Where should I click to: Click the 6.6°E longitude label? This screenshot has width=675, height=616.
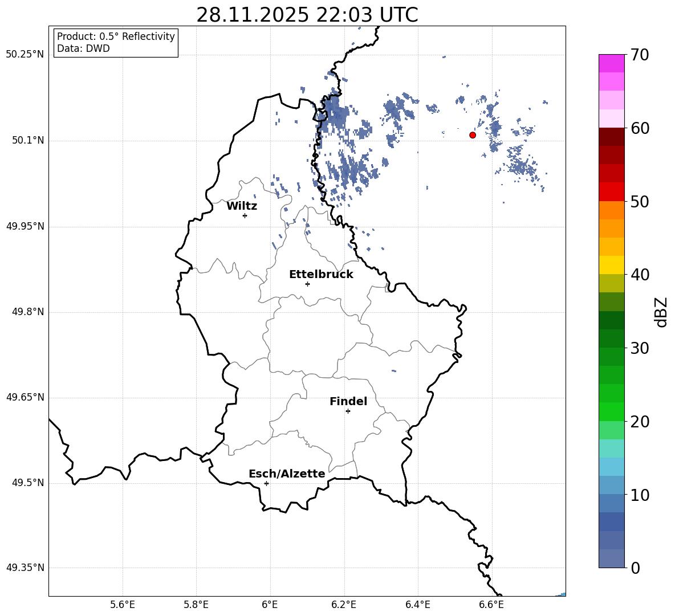coord(491,605)
